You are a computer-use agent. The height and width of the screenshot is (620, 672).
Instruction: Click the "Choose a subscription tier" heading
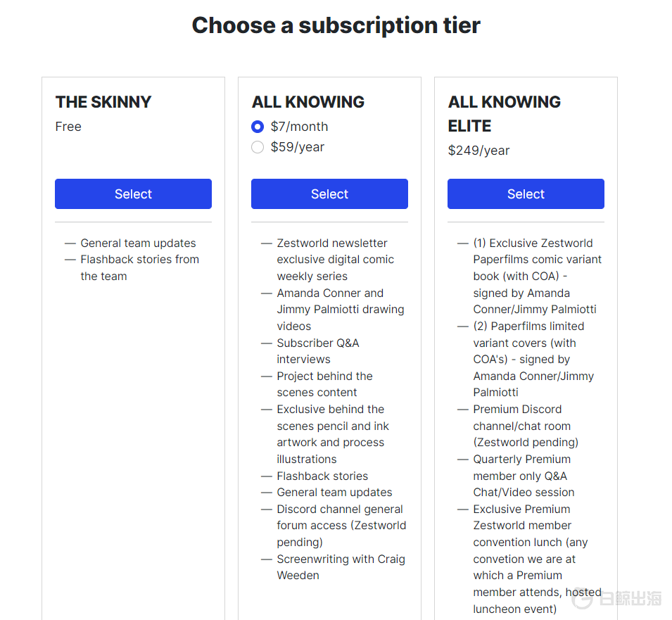(336, 25)
